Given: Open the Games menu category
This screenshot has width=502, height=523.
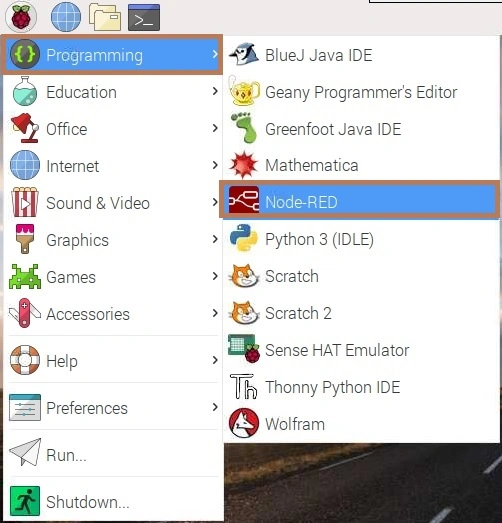Looking at the screenshot, I should coord(112,277).
